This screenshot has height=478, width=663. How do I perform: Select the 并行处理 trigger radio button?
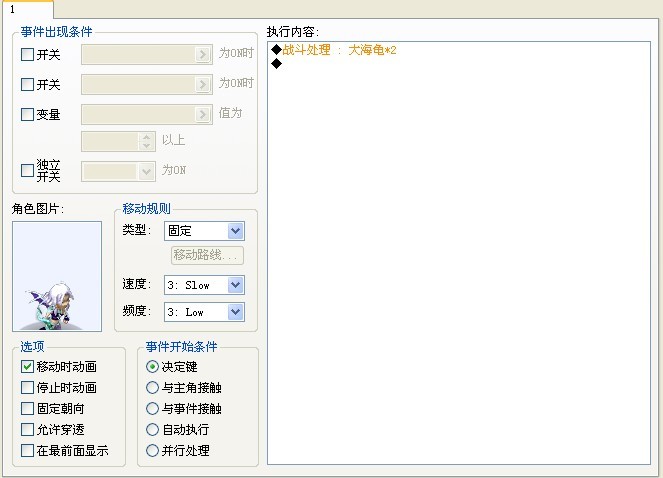pos(152,451)
